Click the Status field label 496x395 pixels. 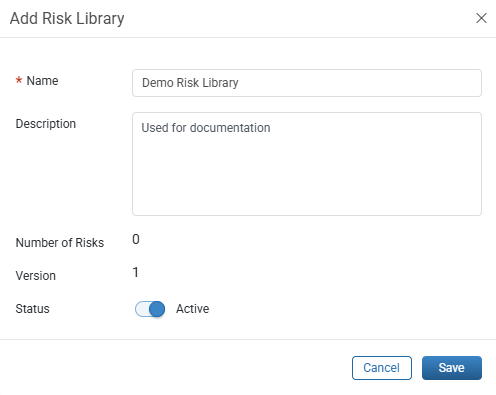point(32,309)
